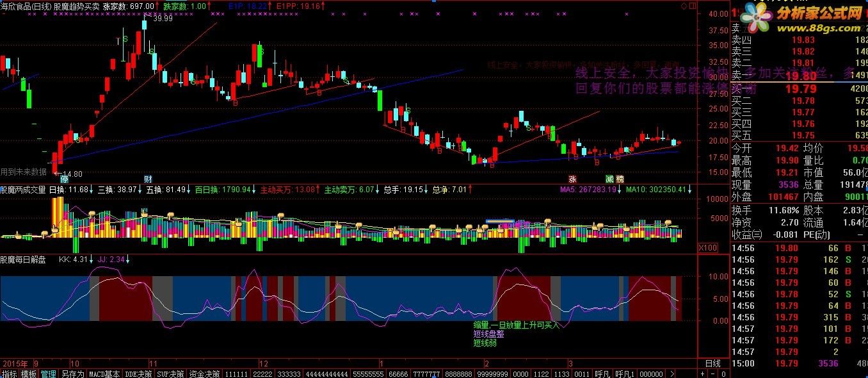Click the 15:00 trade tick row
The height and width of the screenshot is (378, 868).
800,363
